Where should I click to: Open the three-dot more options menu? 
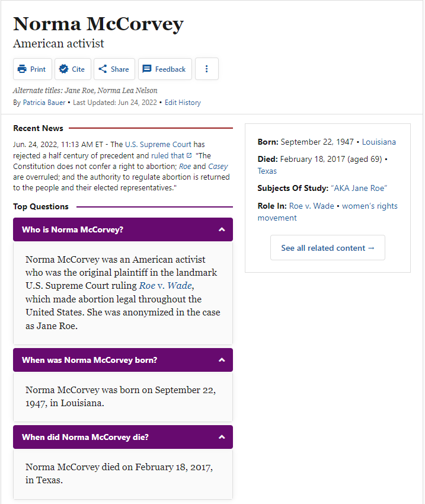[206, 69]
